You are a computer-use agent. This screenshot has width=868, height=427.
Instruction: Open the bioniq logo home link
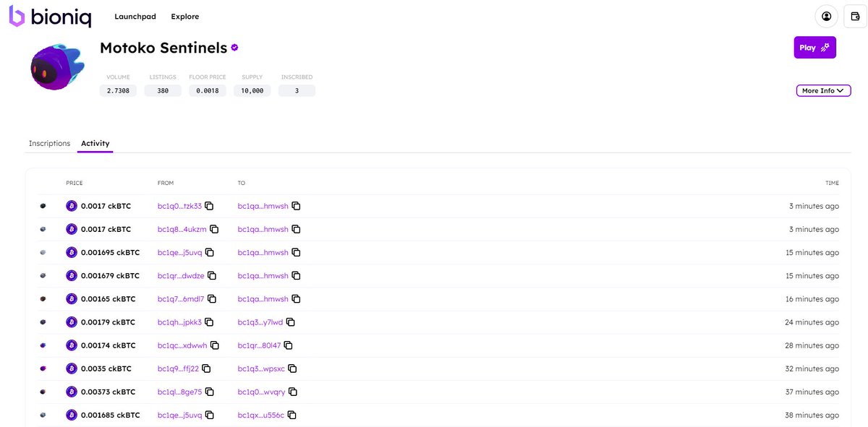tap(50, 16)
